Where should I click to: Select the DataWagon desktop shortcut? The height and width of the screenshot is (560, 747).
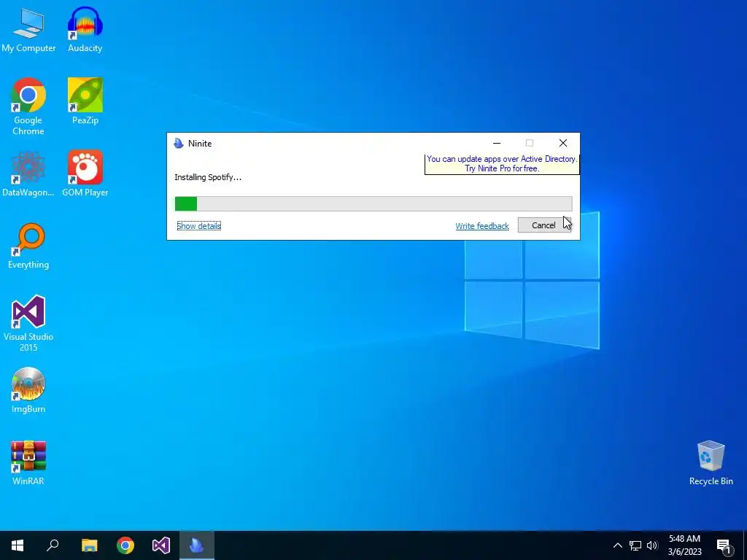click(28, 174)
